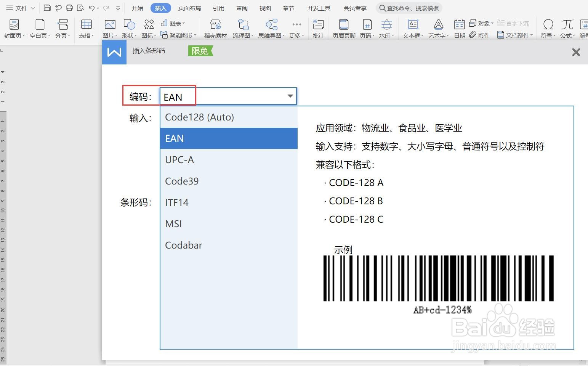Screen dimensions: 588x366
Task: Select Codabar encoding option
Action: [229, 245]
